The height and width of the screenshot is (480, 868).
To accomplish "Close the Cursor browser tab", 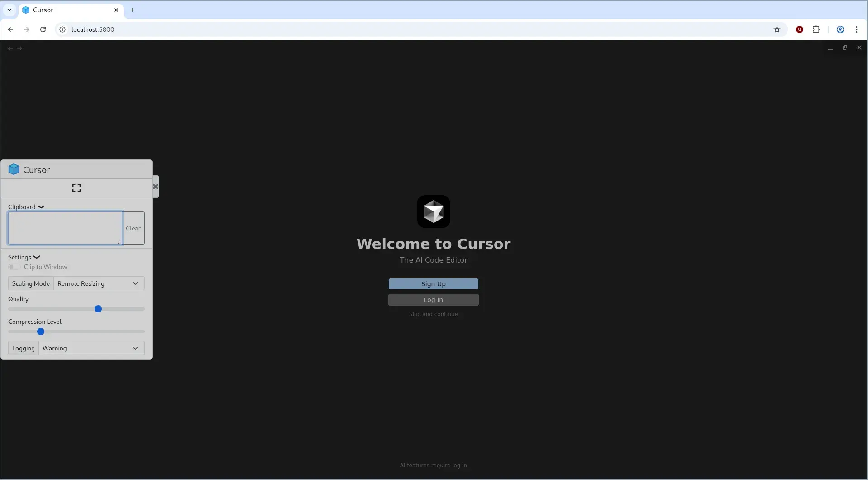I will click(x=116, y=10).
